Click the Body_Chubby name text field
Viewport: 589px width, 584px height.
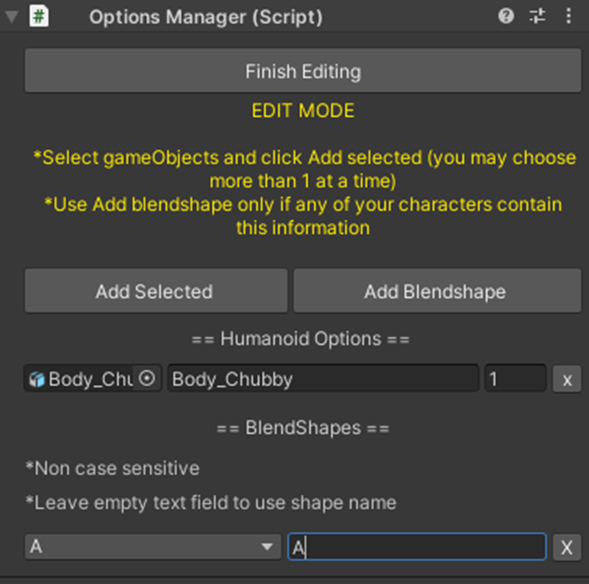[323, 379]
